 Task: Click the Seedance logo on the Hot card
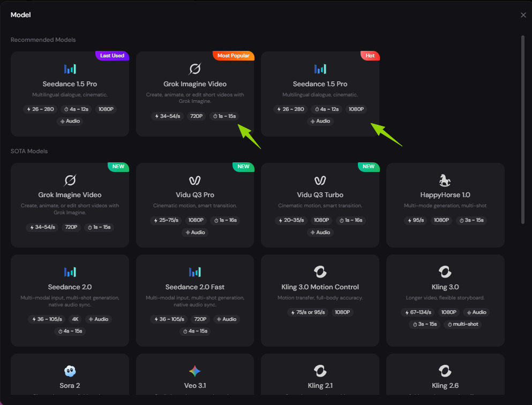click(x=320, y=69)
